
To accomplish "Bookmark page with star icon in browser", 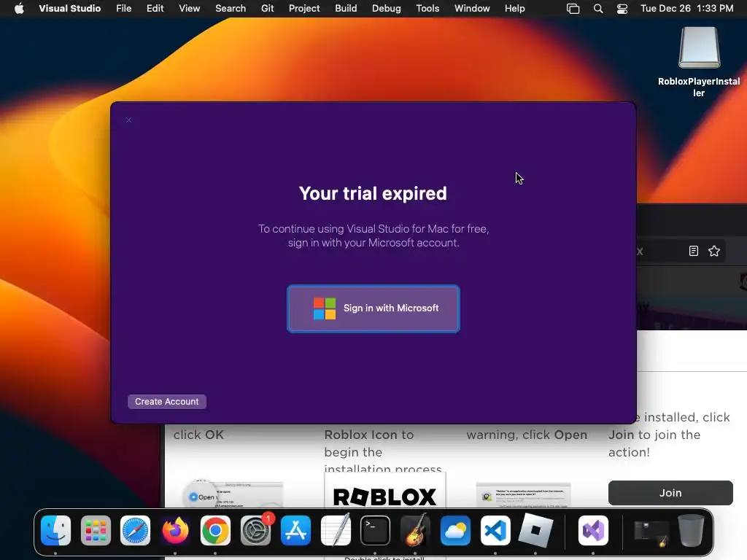I will point(714,251).
